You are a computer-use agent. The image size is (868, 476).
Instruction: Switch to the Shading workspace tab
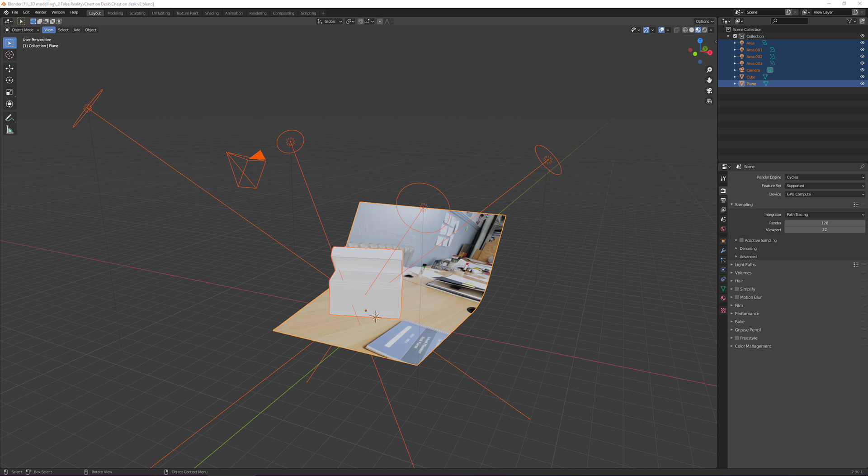tap(212, 13)
